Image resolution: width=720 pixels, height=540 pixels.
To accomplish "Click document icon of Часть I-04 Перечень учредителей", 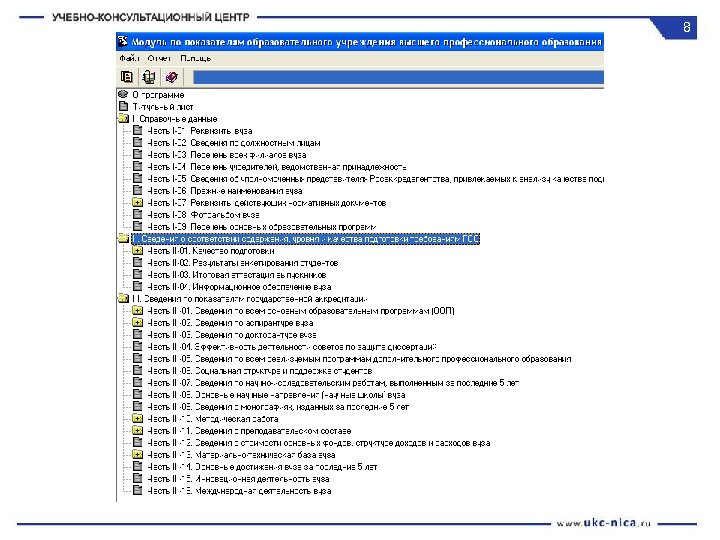I will (x=137, y=166).
